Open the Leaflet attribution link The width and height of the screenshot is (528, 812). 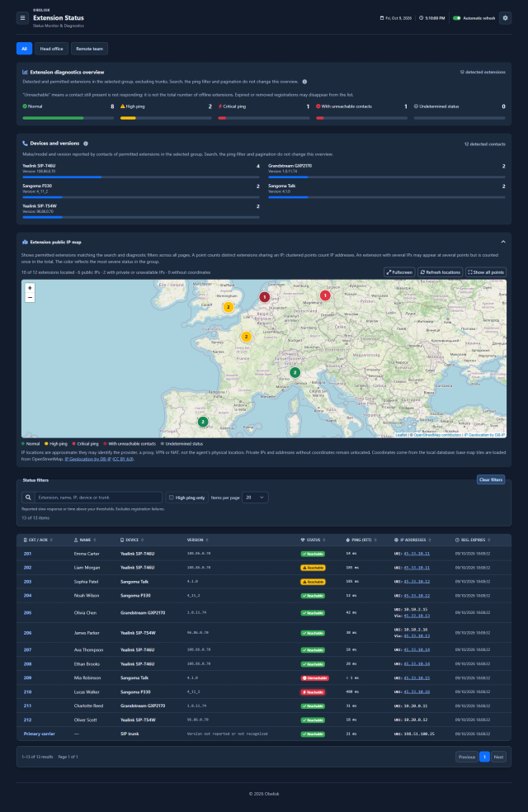401,435
